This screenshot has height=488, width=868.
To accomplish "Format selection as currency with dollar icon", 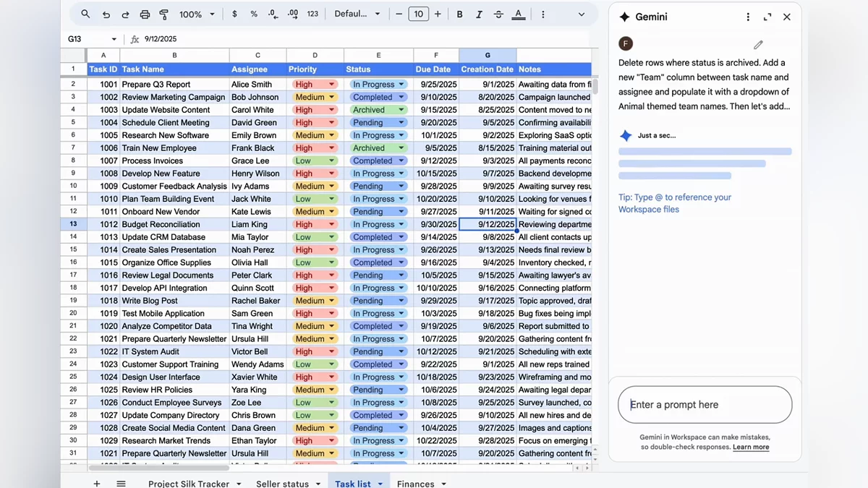I will 234,14.
